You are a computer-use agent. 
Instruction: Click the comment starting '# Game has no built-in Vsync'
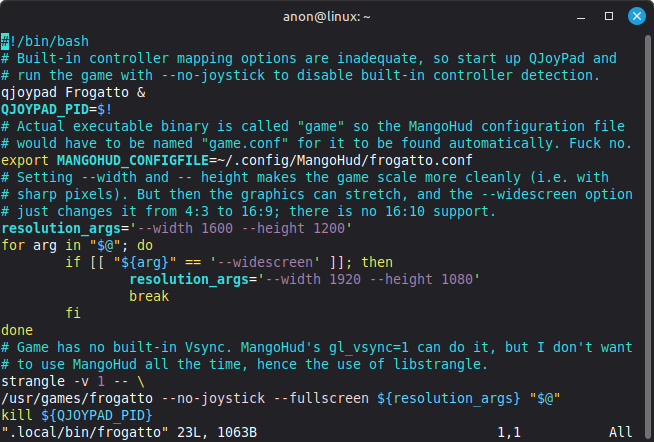pos(317,347)
